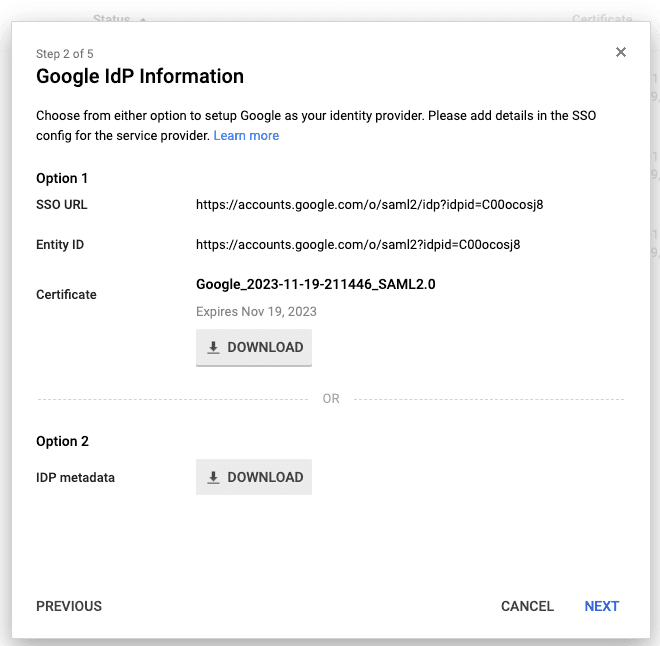This screenshot has width=660, height=646.
Task: Click Certificate column header in background table
Action: [602, 19]
